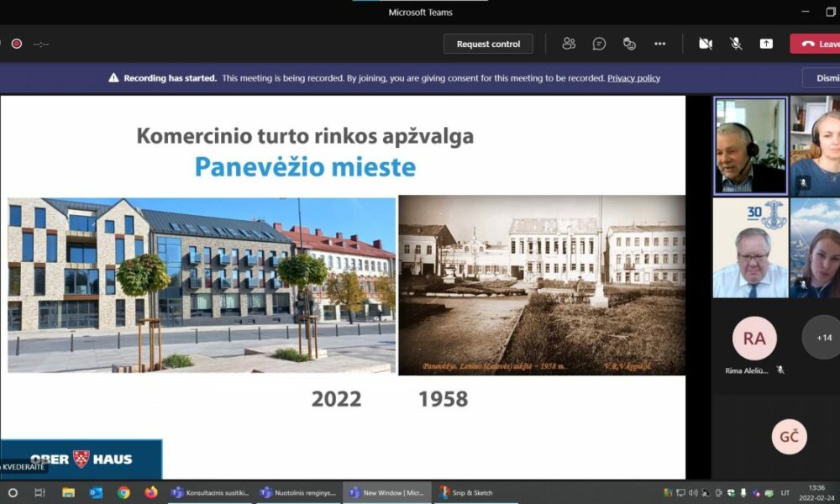The height and width of the screenshot is (504, 840).
Task: Click the project/display tray icon
Action: (718, 493)
